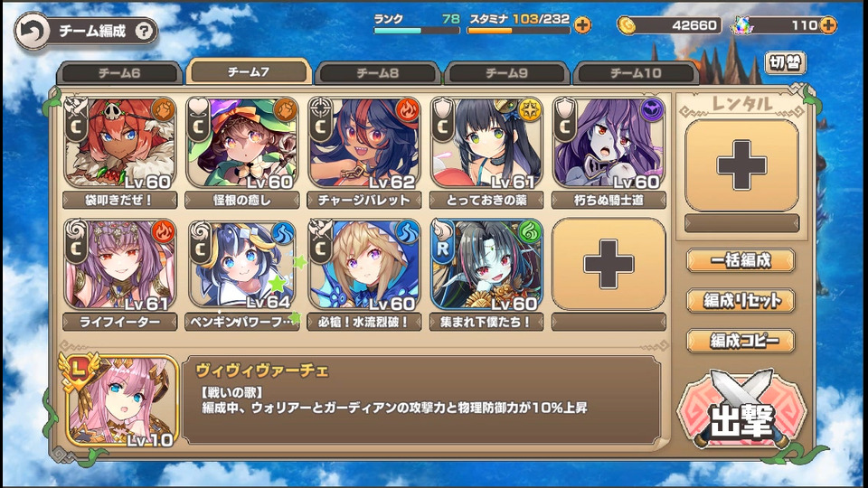Open the チーム9 tab
Image resolution: width=868 pixels, height=488 pixels.
(x=506, y=73)
